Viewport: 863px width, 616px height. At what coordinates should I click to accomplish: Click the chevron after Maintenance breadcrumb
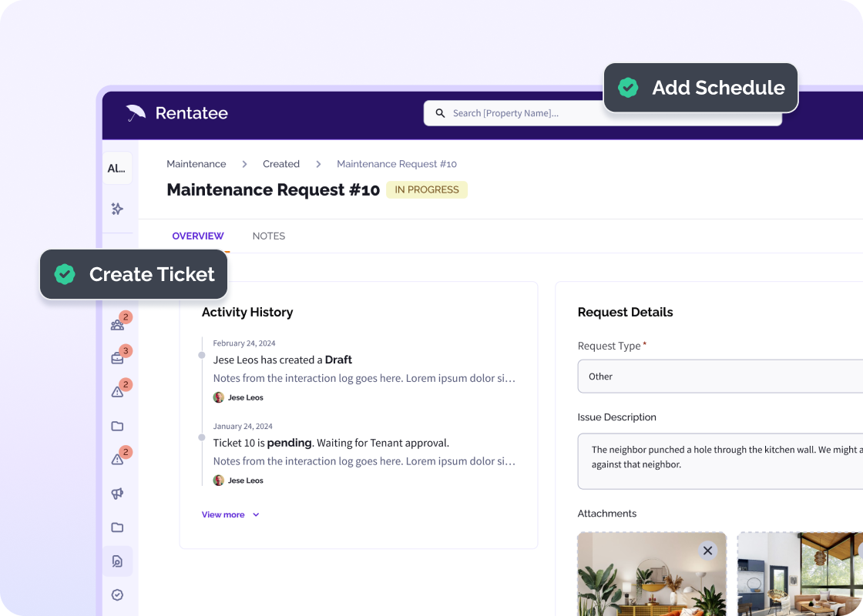coord(244,164)
